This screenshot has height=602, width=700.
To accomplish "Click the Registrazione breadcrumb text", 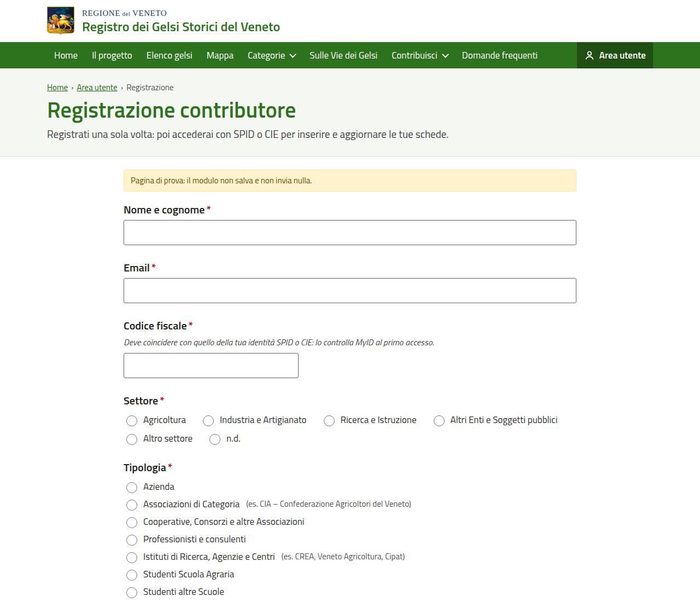I will coord(150,88).
